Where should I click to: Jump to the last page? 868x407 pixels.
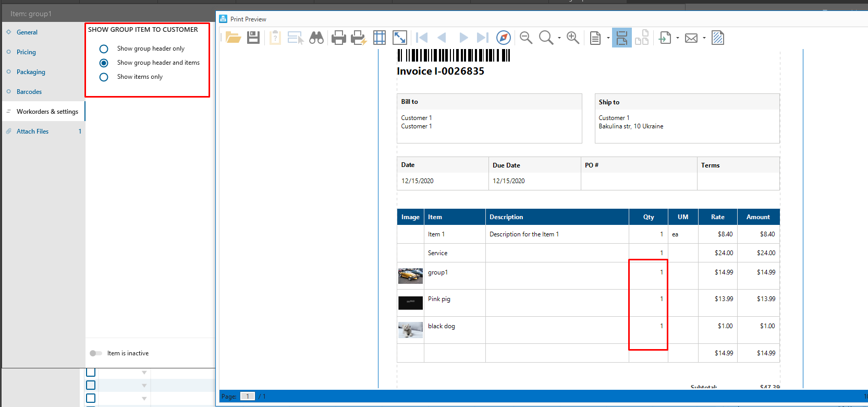(483, 38)
